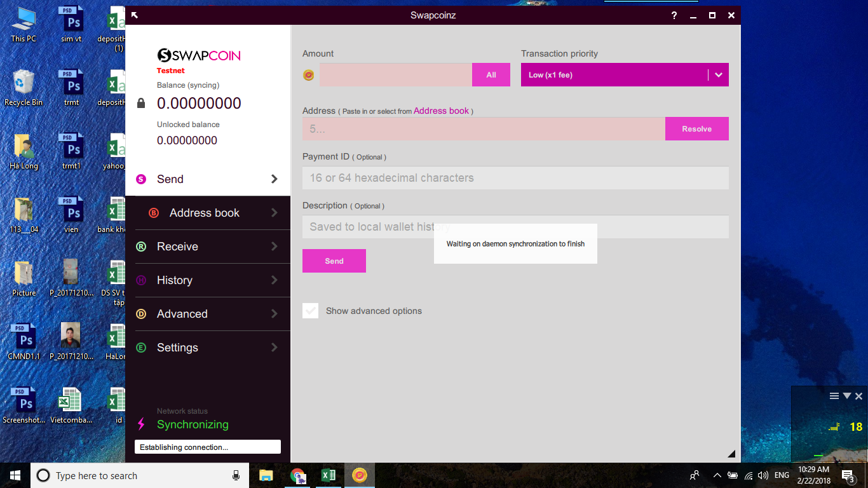Select the Ha Long folder on desktop

click(x=24, y=151)
